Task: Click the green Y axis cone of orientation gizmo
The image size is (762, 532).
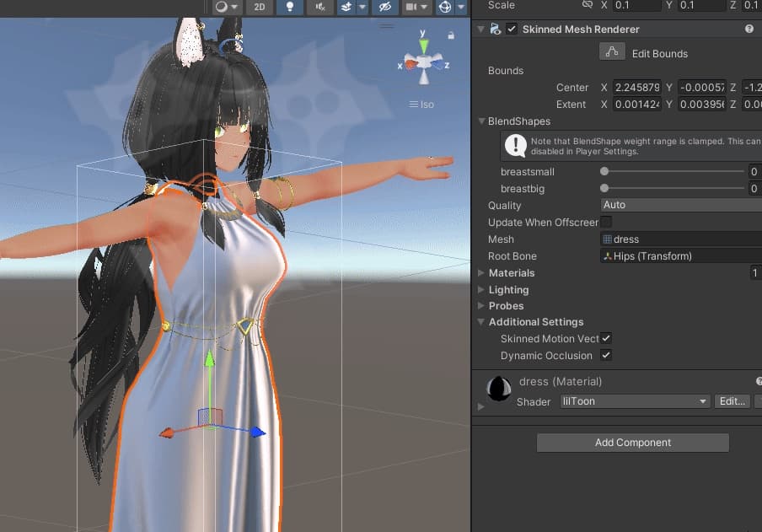Action: tap(424, 46)
